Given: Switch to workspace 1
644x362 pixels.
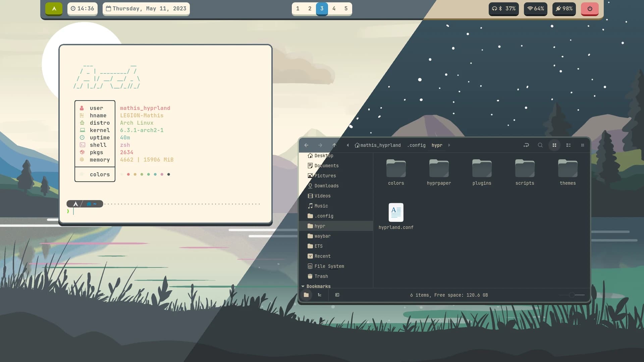Looking at the screenshot, I should [x=298, y=9].
